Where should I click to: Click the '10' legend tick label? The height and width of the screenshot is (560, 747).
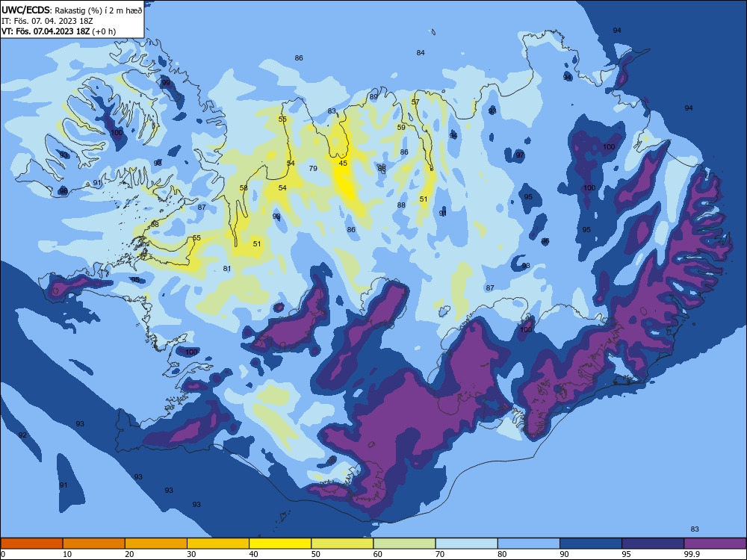point(67,554)
